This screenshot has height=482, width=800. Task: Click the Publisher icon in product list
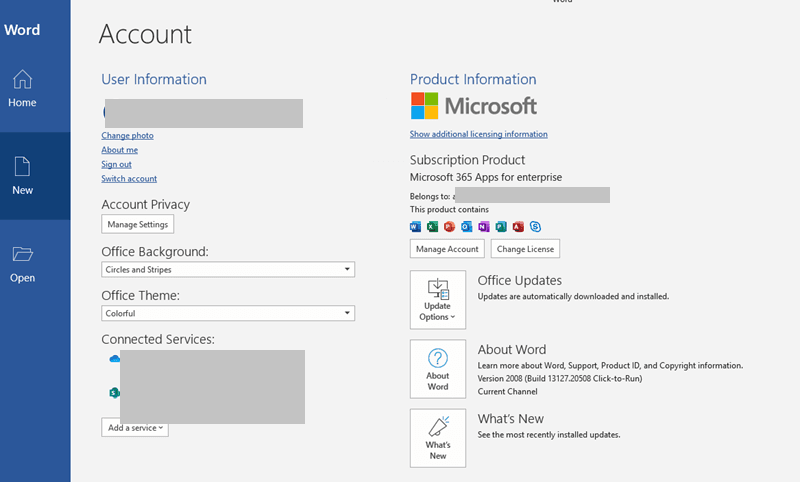point(501,226)
